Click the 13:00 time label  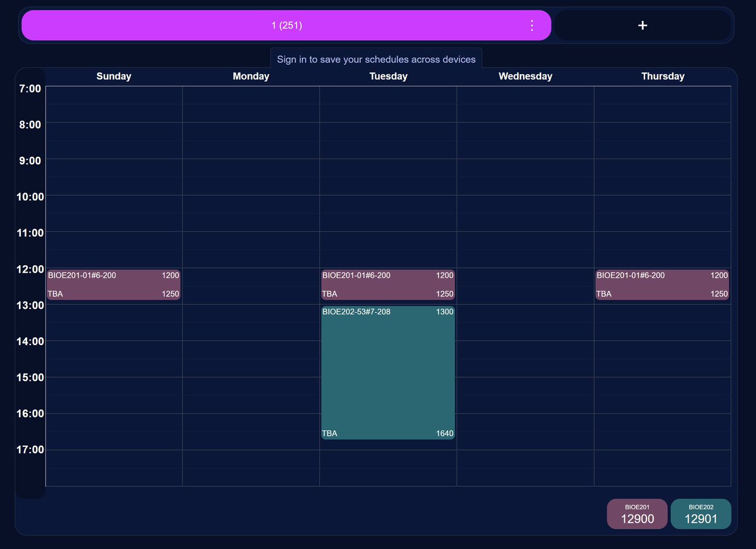(29, 305)
